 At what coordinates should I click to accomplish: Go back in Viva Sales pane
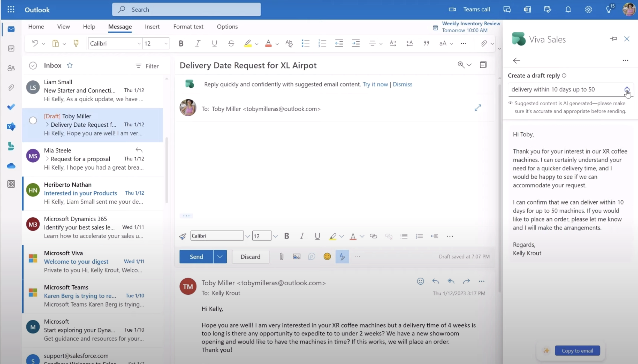tap(516, 60)
